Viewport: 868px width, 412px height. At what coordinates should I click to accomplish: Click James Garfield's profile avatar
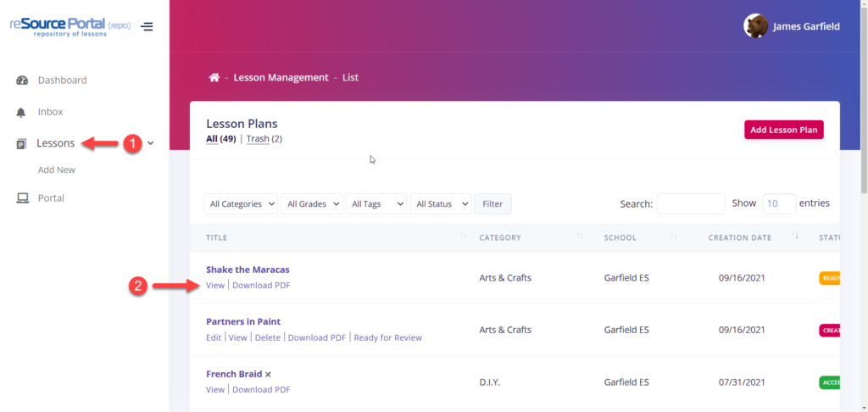(x=755, y=26)
